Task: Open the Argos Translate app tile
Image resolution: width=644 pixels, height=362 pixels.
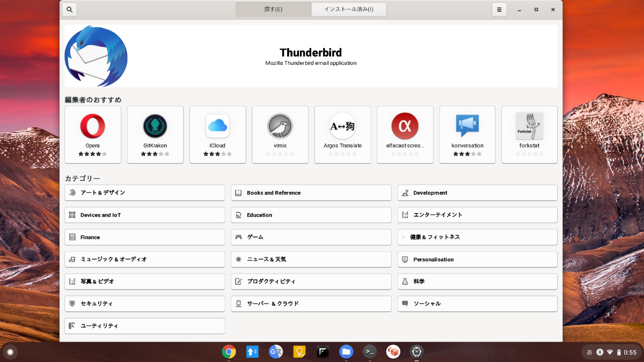Action: click(342, 135)
